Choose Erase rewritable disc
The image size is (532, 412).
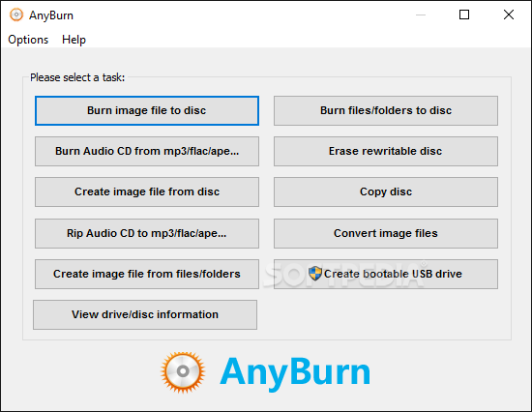tap(386, 152)
